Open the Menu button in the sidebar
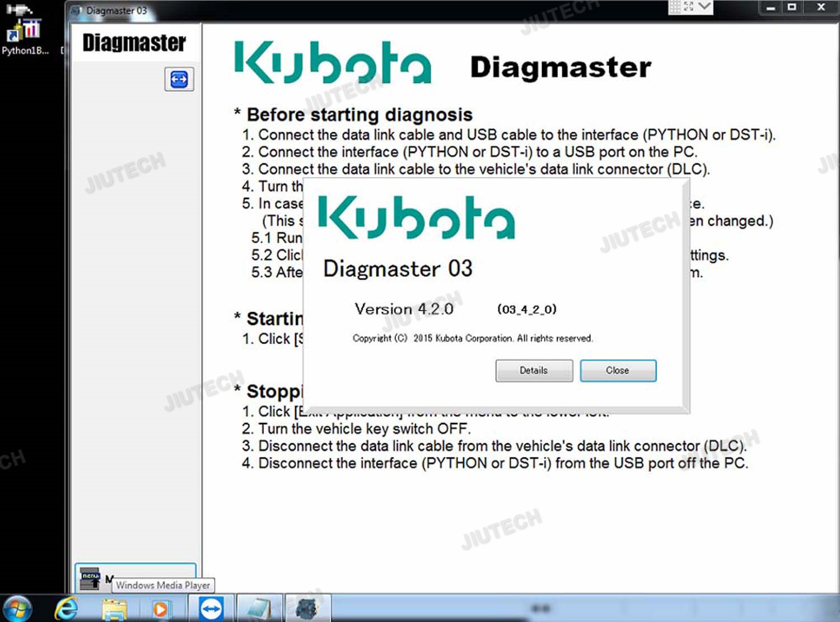Image resolution: width=840 pixels, height=622 pixels. [91, 579]
